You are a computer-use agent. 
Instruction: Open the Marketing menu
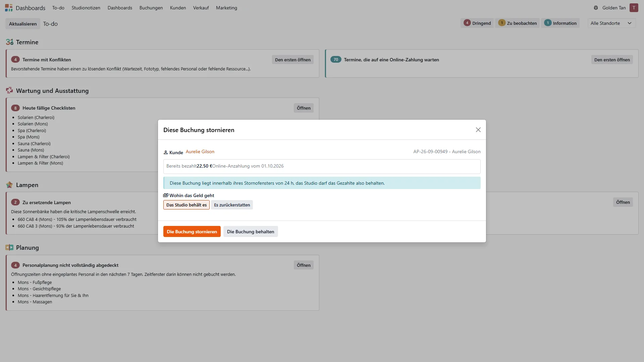click(x=226, y=8)
